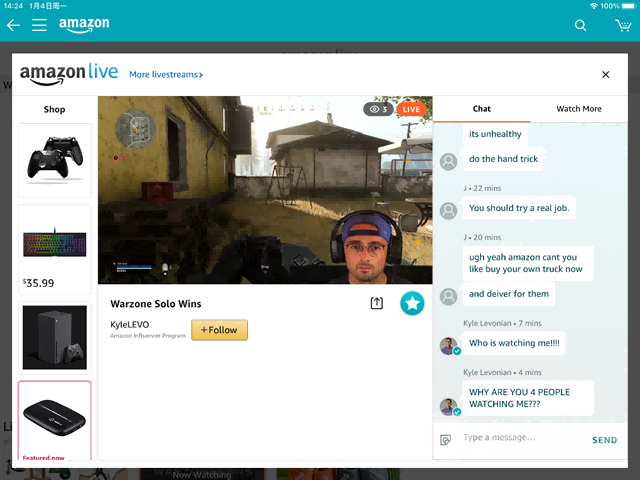Select the Xbox controllers product thumbnail
The width and height of the screenshot is (640, 480).
point(54,160)
